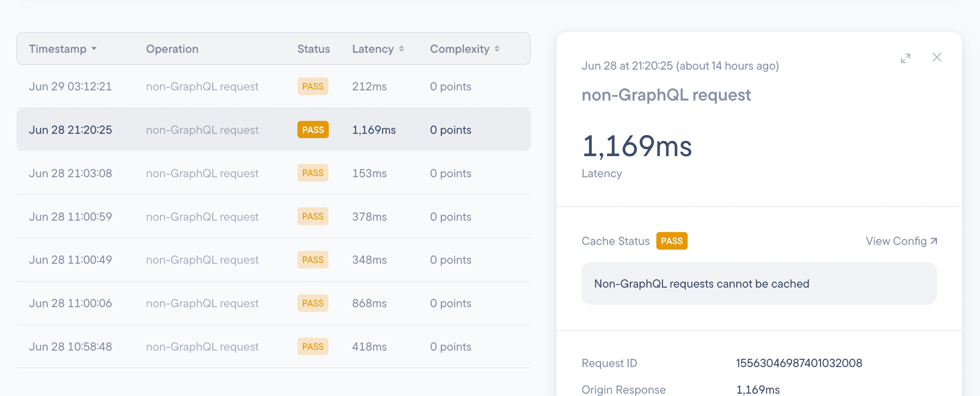Click the Operation column header
The image size is (980, 396).
172,49
